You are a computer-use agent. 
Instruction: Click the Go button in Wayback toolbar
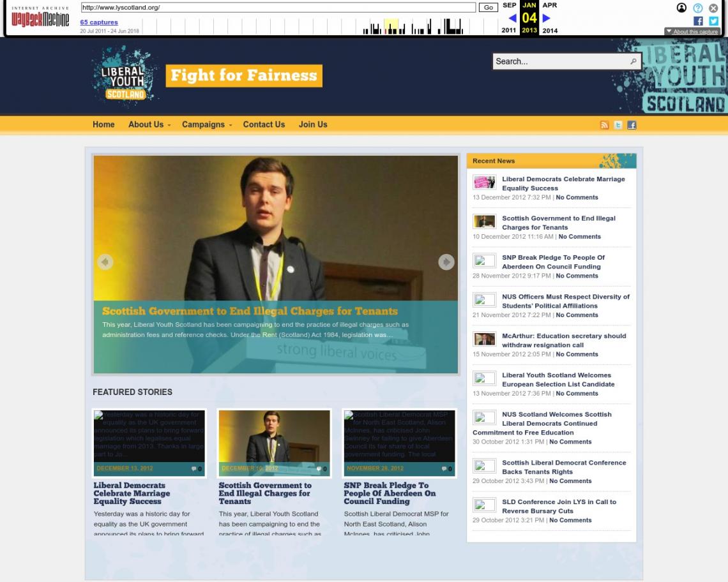pos(489,8)
